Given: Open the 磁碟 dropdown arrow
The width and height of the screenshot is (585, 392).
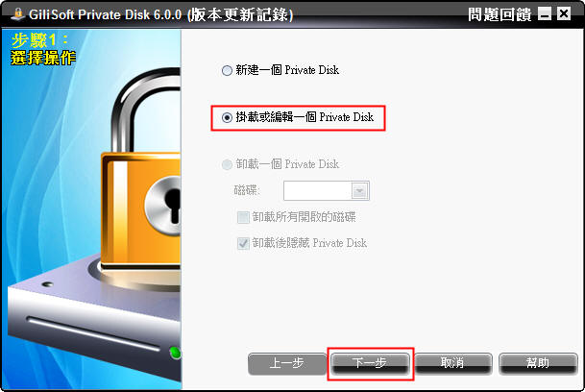Looking at the screenshot, I should [359, 191].
